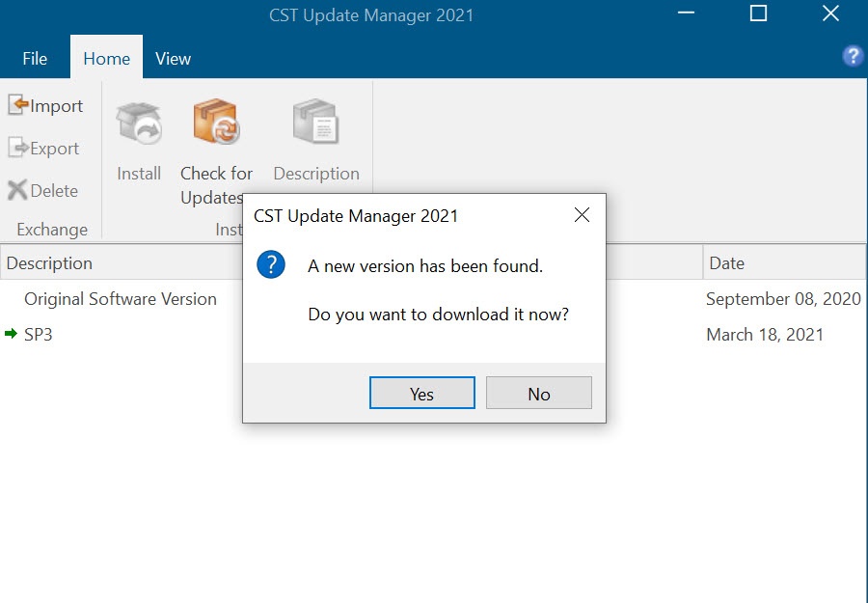Close the new version dialog
This screenshot has height=603, width=868.
(x=582, y=215)
